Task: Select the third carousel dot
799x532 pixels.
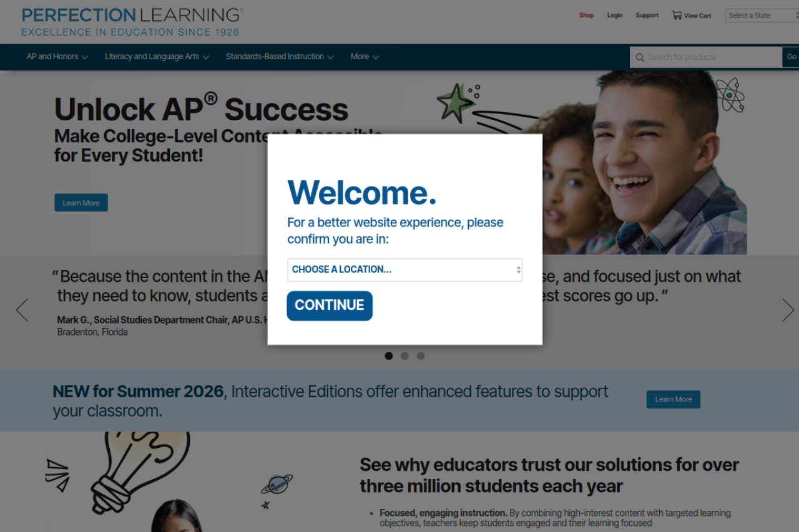Action: tap(421, 356)
